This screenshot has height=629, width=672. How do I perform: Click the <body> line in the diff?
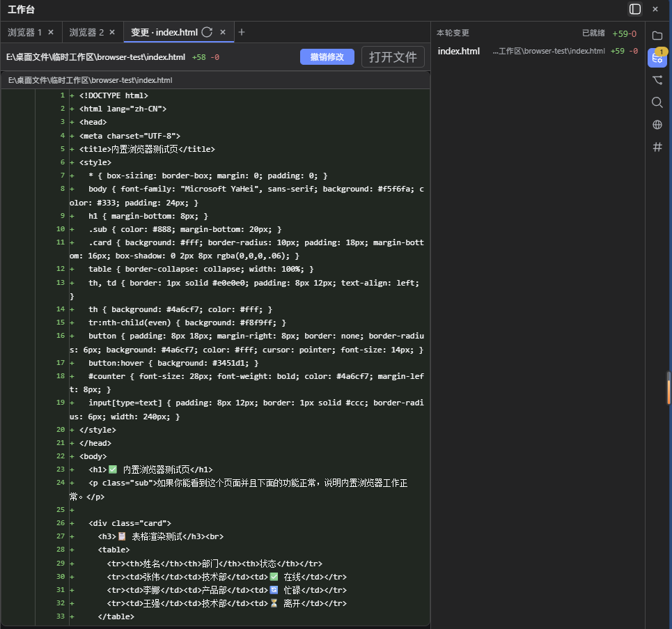93,457
